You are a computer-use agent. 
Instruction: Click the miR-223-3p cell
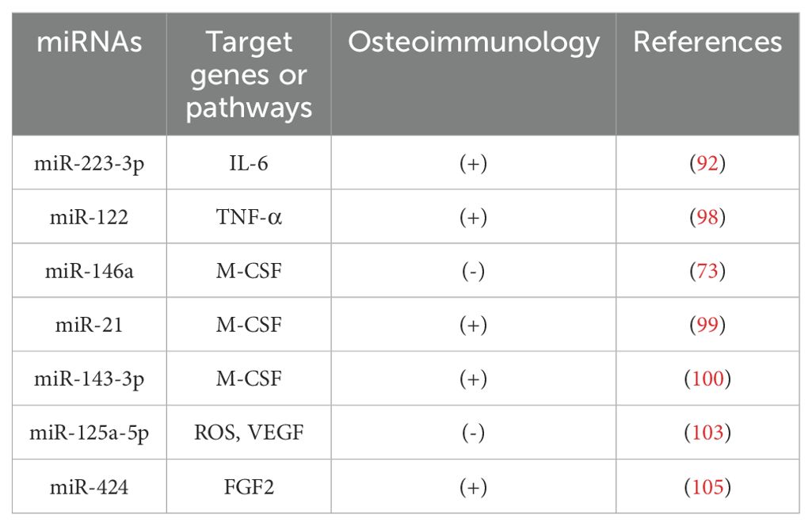(x=90, y=162)
